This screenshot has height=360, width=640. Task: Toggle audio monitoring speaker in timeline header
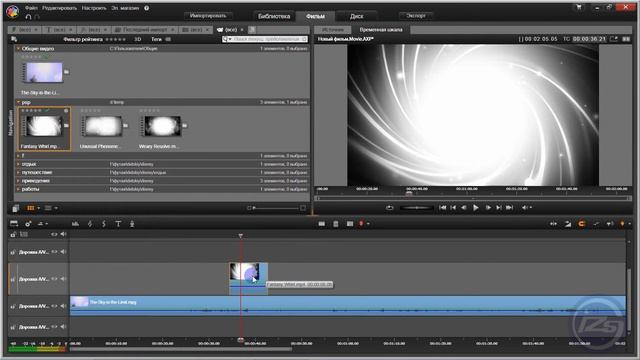tap(63, 234)
